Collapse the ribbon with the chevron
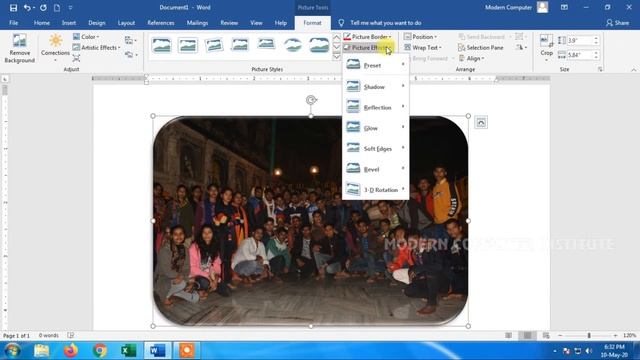 (633, 70)
